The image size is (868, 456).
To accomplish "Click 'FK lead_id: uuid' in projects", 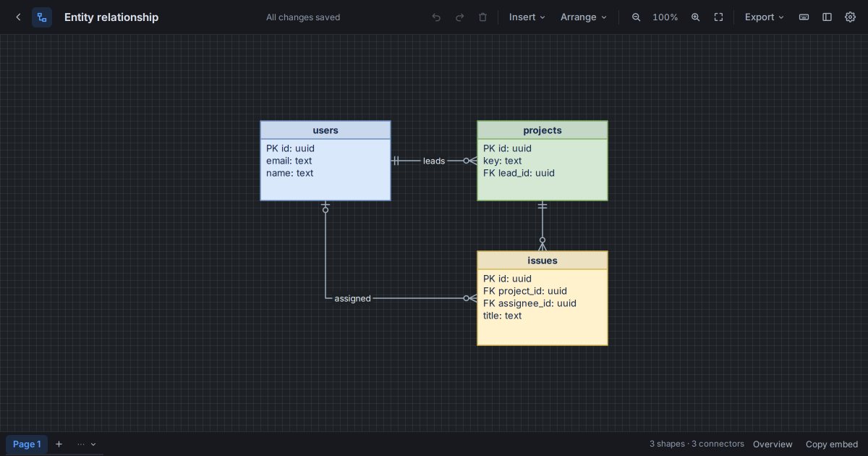I will [x=519, y=173].
